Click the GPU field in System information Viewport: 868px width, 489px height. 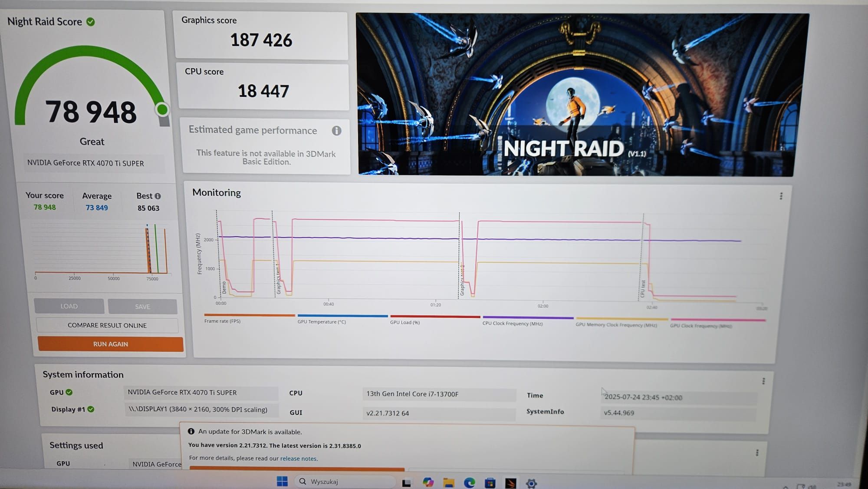pos(201,393)
